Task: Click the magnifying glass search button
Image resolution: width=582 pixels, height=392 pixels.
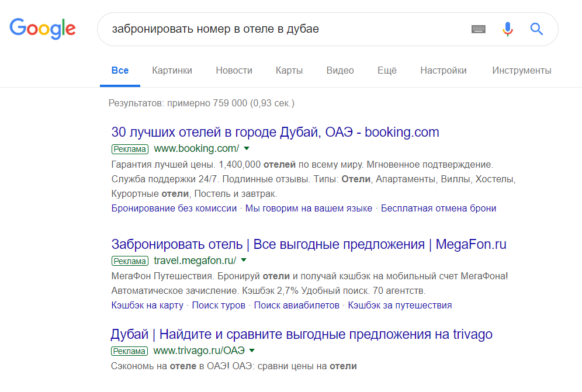Action: pyautogui.click(x=536, y=29)
